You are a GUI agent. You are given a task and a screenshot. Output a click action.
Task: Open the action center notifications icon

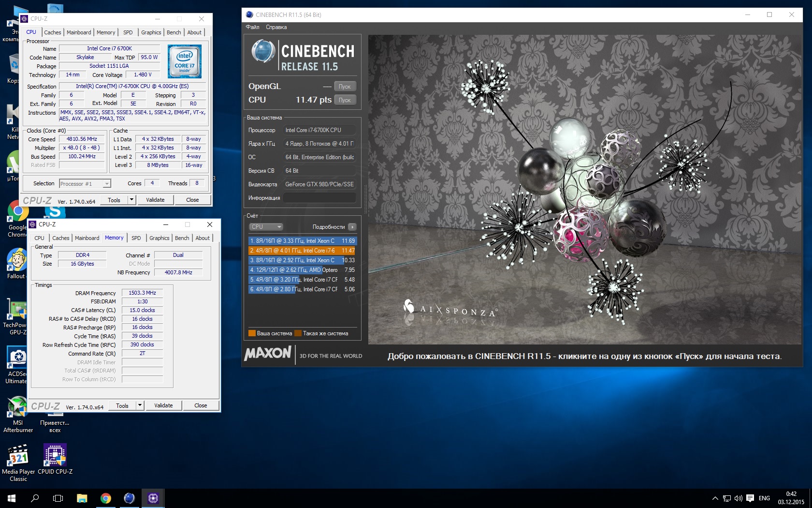[x=750, y=498]
